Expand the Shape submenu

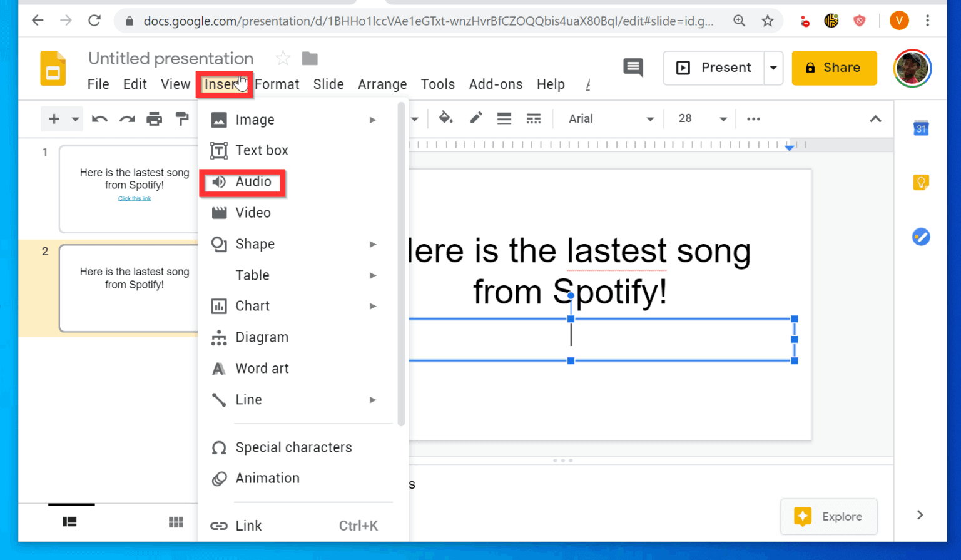pos(373,244)
